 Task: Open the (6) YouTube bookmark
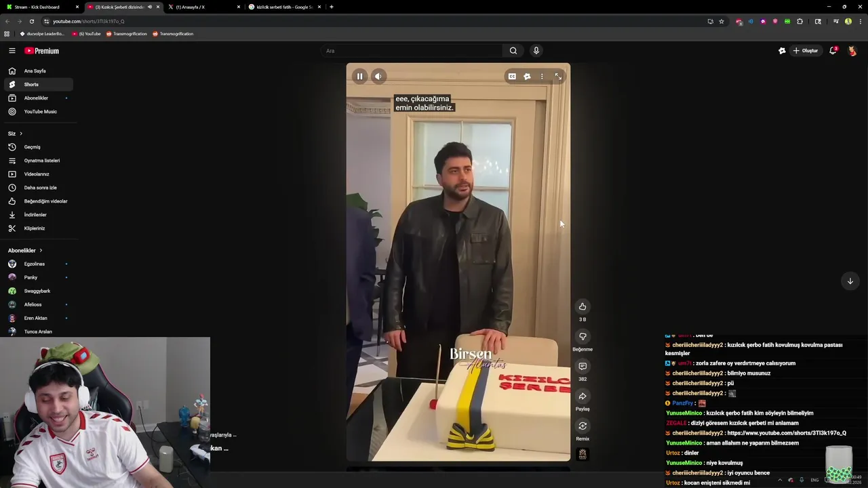click(x=86, y=34)
